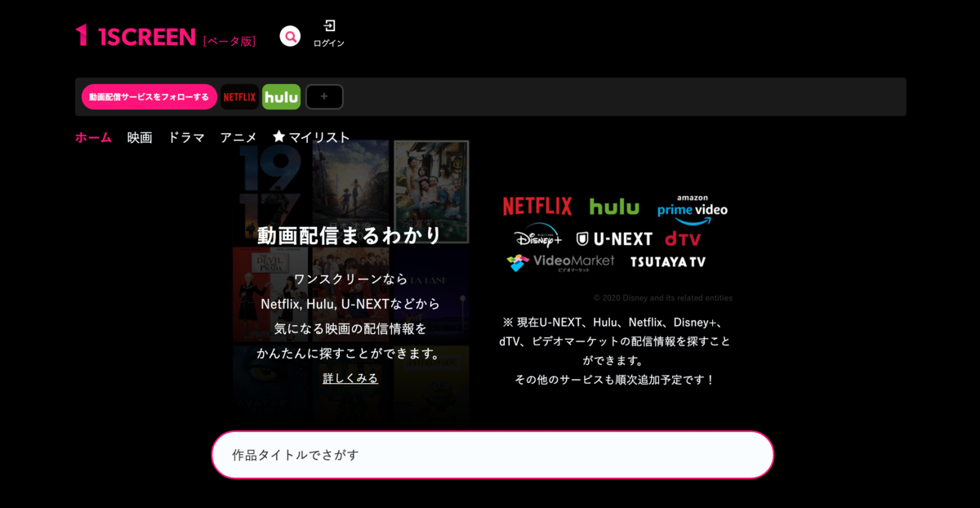Image resolution: width=980 pixels, height=508 pixels.
Task: Focus the 作品タイトルでさがす search field
Action: click(x=492, y=455)
